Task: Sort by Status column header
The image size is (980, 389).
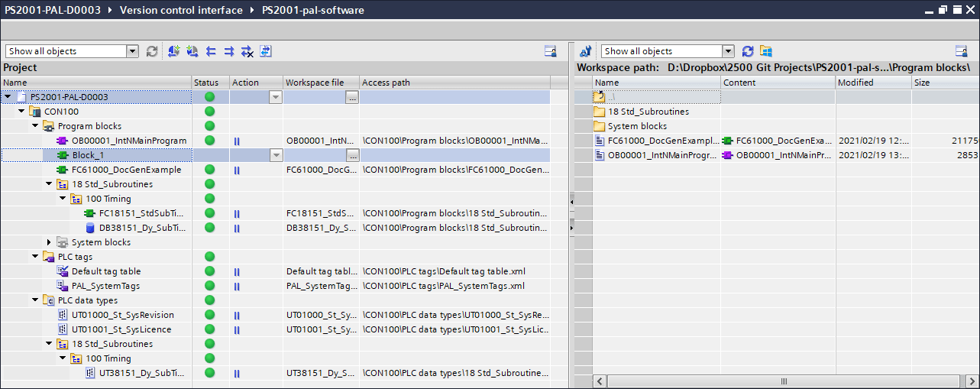Action: (x=210, y=83)
